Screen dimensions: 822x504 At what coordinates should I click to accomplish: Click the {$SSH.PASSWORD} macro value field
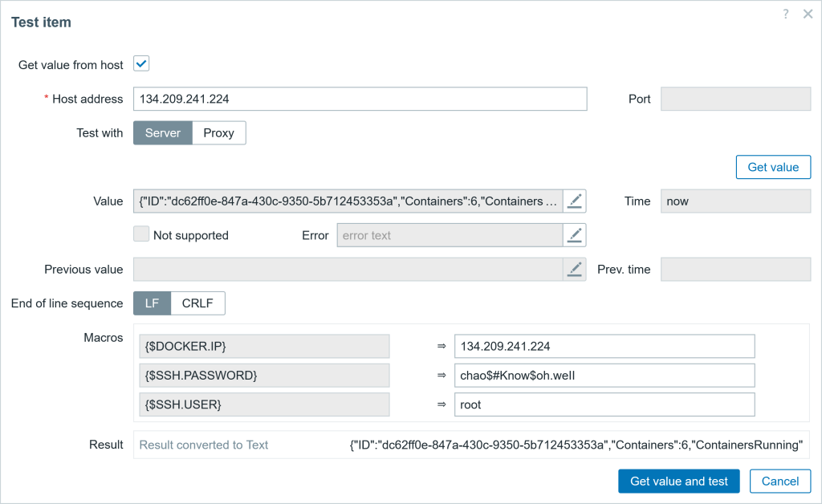(604, 375)
